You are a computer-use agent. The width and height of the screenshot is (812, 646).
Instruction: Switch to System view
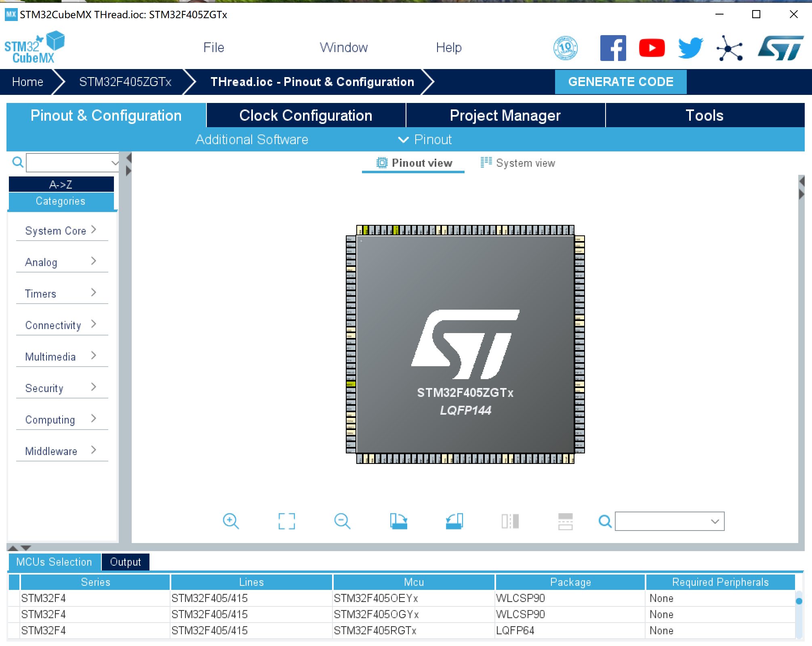517,163
